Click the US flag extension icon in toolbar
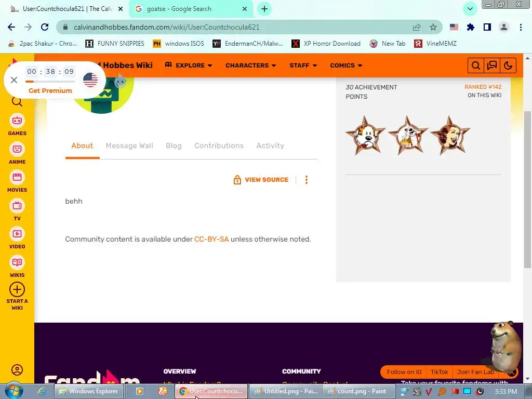This screenshot has width=532, height=399. (454, 27)
